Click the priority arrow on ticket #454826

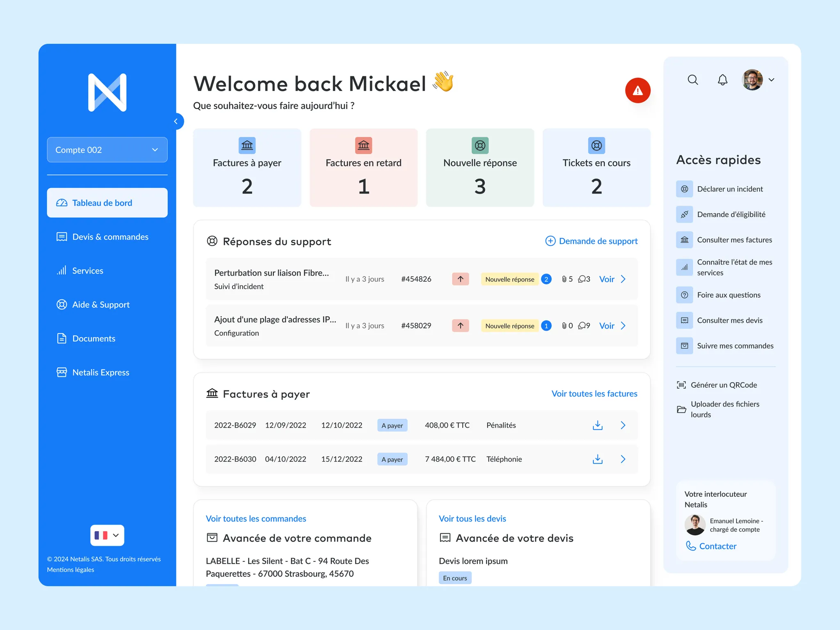[x=461, y=279]
